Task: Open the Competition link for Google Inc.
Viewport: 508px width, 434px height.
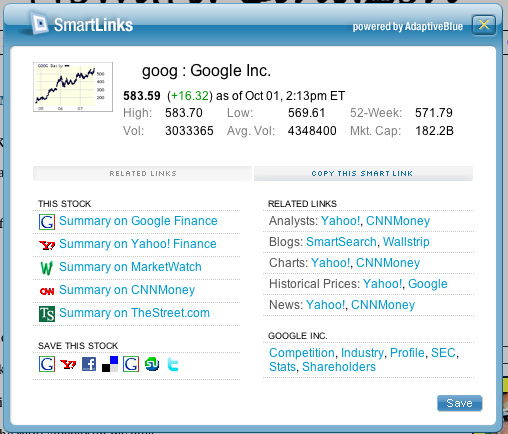Action: click(302, 353)
